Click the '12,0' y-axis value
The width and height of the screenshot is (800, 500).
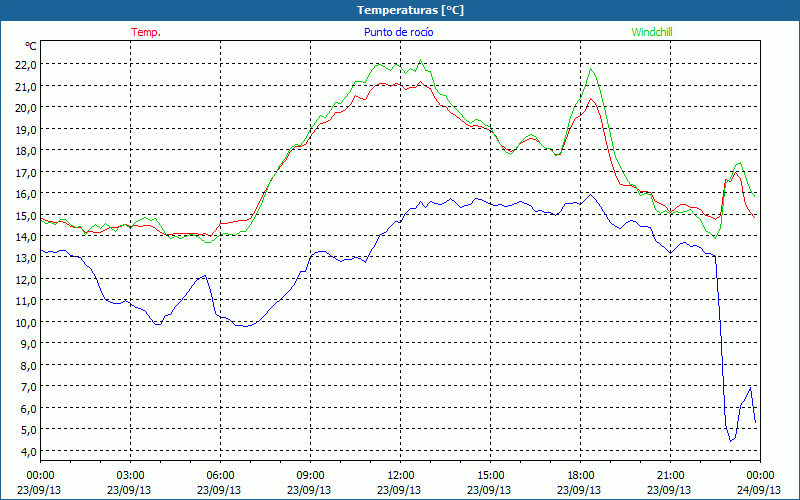(26, 280)
